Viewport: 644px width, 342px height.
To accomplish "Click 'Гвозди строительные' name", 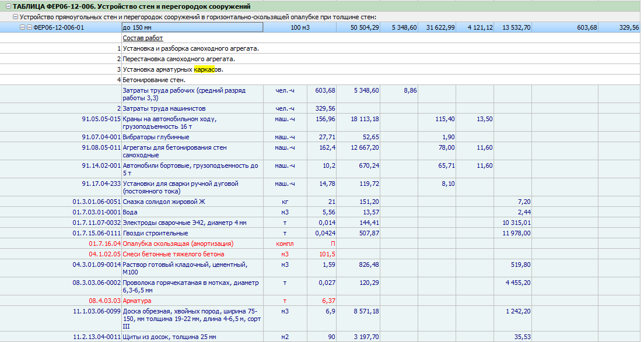I will pyautogui.click(x=155, y=233).
